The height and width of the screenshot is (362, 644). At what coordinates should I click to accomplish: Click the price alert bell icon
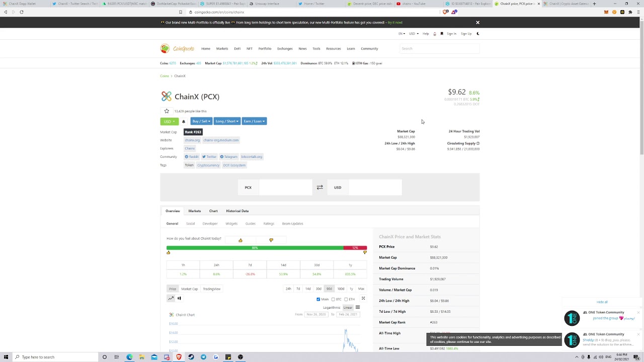pos(184,121)
